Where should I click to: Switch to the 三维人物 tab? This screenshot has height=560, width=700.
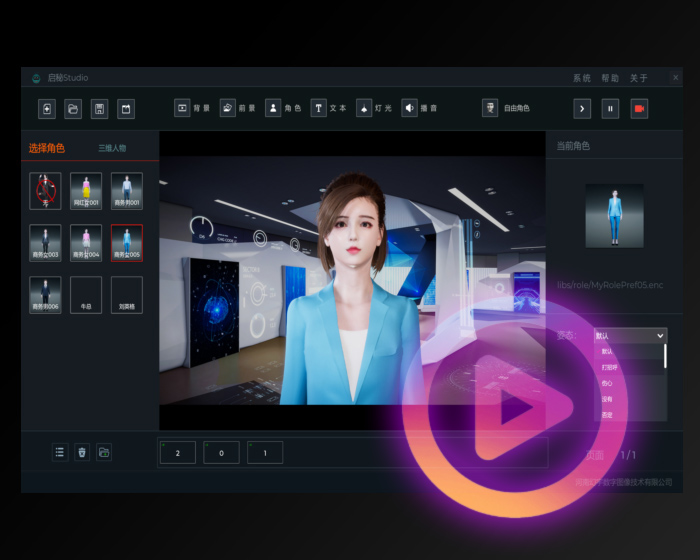coord(112,148)
